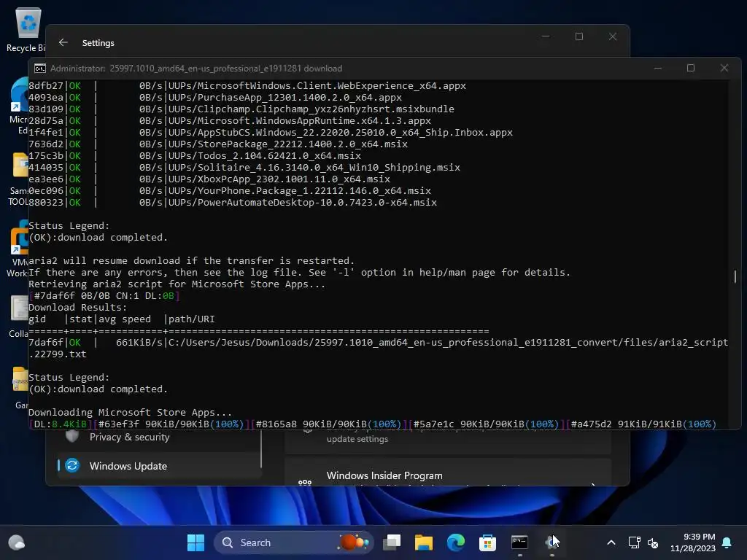
Task: Click the Command Prompt vertical scrollbar thumb
Action: pos(735,276)
